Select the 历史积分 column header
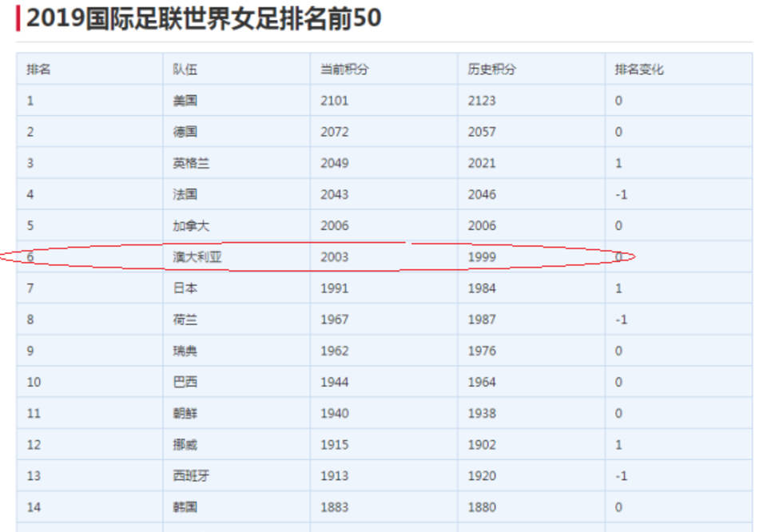Image resolution: width=759 pixels, height=532 pixels. coord(491,69)
